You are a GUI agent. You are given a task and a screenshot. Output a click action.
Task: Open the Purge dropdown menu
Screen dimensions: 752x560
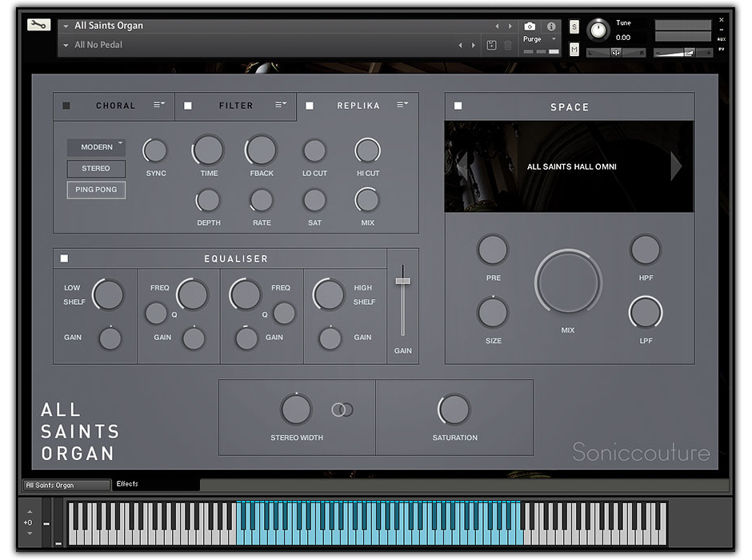pyautogui.click(x=554, y=39)
